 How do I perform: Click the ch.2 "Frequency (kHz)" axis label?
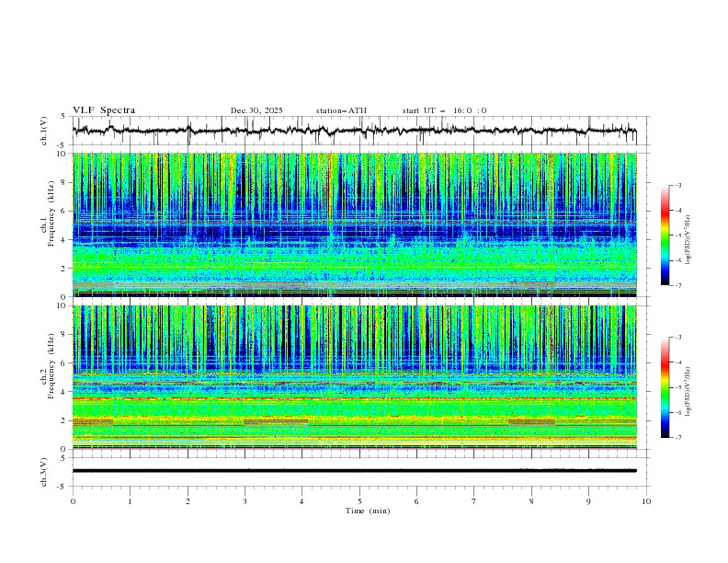52,365
